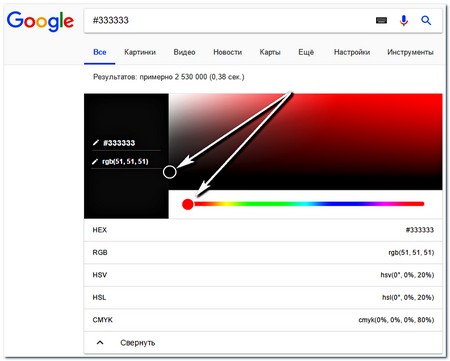Click the CMYK value cmyk(0%, 0%, 0%, 80%)
The image size is (450, 361).
pyautogui.click(x=396, y=320)
